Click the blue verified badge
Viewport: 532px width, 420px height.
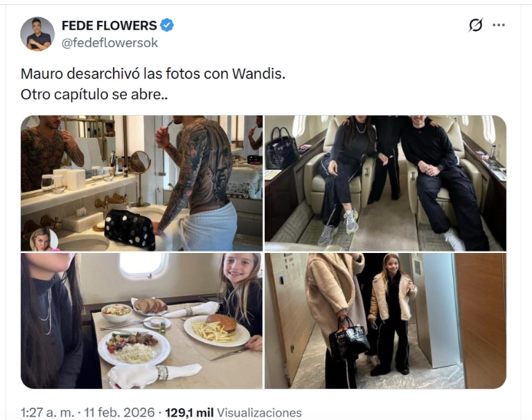click(166, 26)
